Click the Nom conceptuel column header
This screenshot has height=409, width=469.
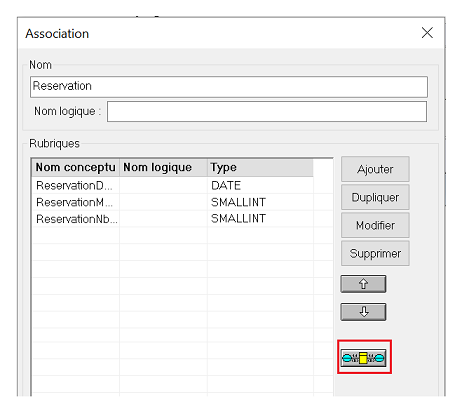76,167
